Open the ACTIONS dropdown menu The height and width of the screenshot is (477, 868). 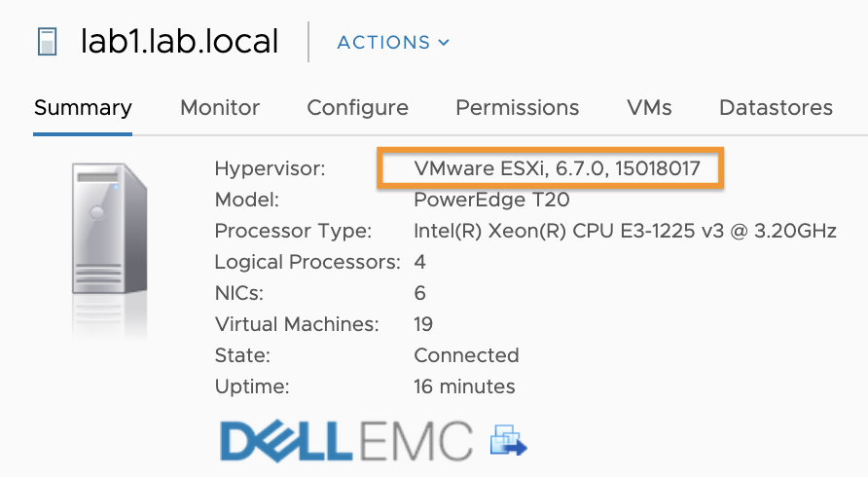coord(393,42)
